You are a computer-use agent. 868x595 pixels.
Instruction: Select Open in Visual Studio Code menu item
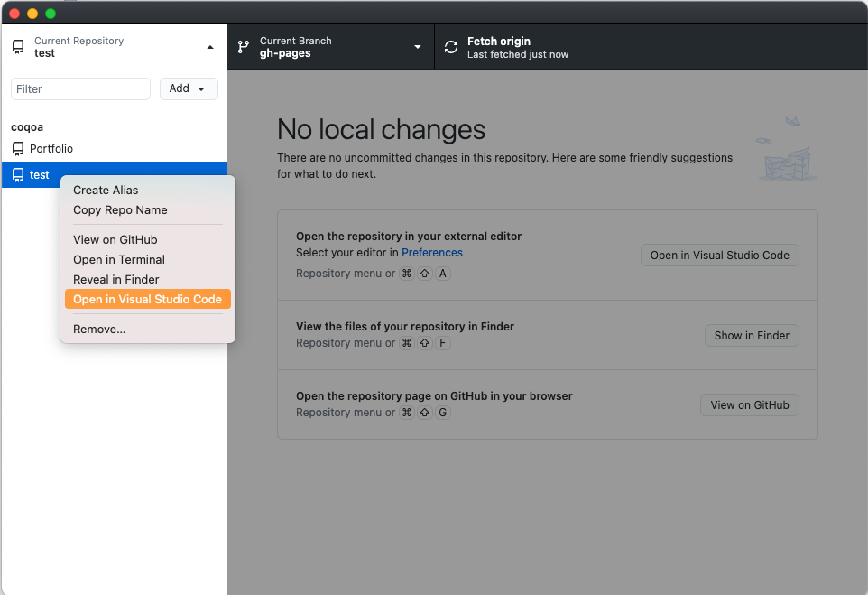148,299
